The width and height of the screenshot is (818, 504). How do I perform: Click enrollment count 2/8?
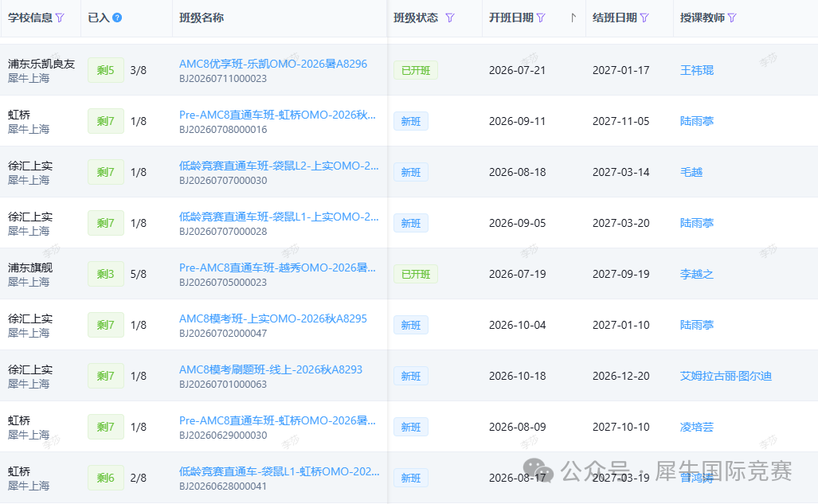click(x=139, y=478)
